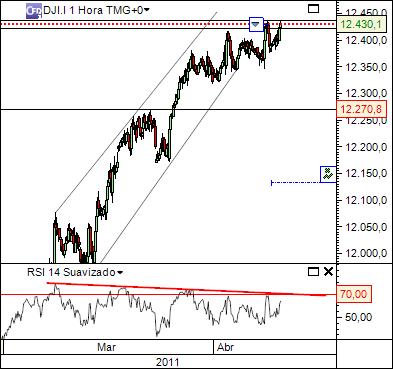The image size is (393, 369).
Task: Click the 12.150,0 price axis value
Action: coord(366,173)
